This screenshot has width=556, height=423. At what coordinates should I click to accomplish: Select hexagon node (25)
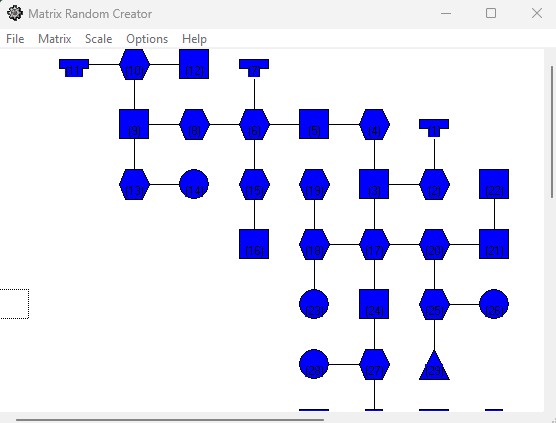[434, 304]
